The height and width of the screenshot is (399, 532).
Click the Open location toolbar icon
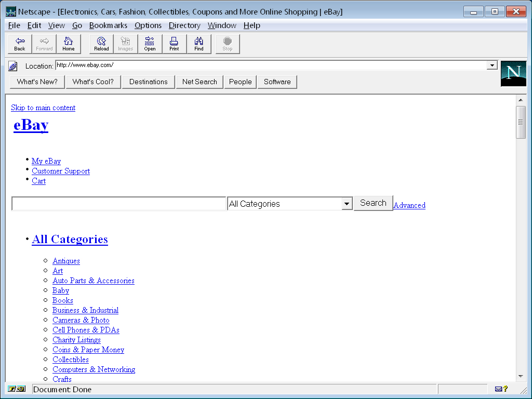click(x=150, y=44)
